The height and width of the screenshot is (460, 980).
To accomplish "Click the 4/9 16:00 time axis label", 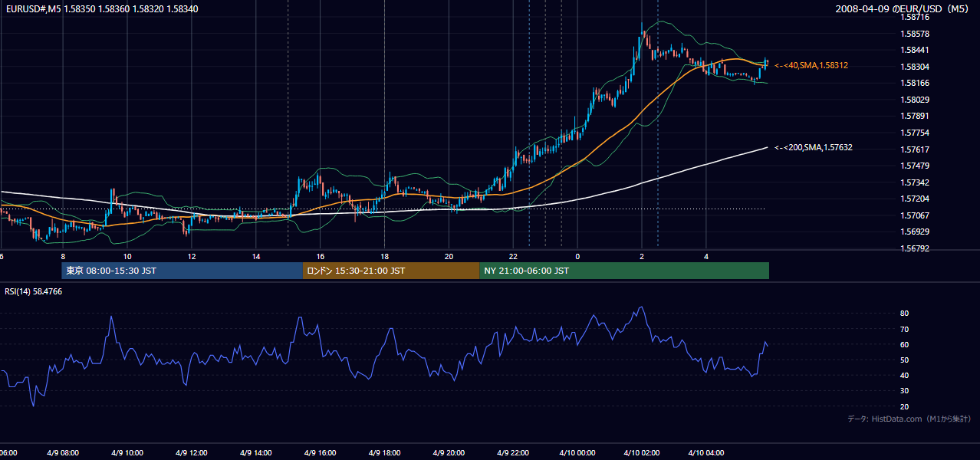I will (321, 452).
